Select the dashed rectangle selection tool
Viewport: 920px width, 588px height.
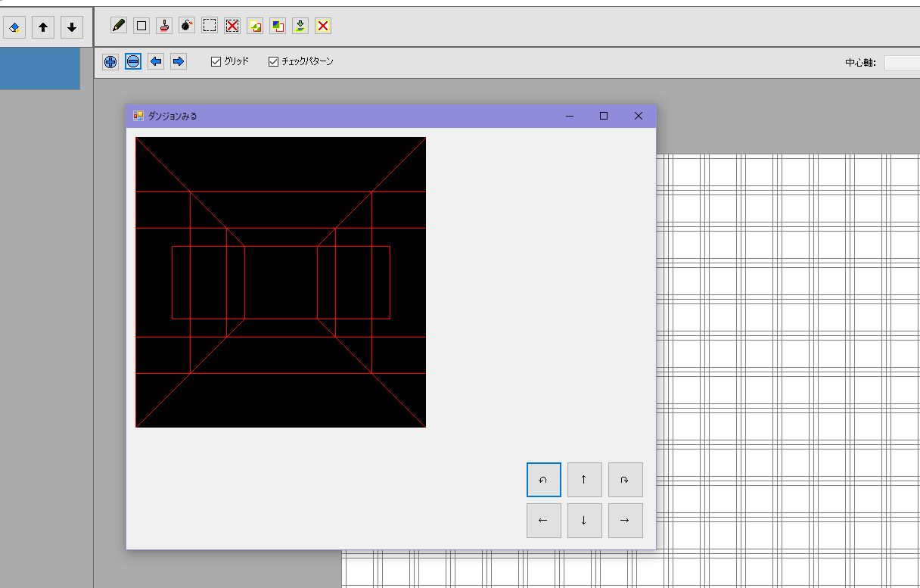pos(210,26)
